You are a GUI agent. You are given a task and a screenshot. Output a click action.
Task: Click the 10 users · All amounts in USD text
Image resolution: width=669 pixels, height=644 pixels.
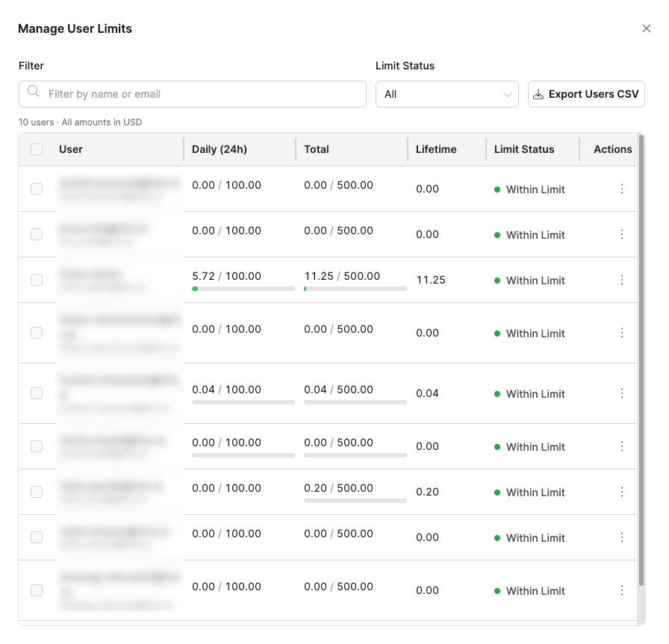click(80, 122)
